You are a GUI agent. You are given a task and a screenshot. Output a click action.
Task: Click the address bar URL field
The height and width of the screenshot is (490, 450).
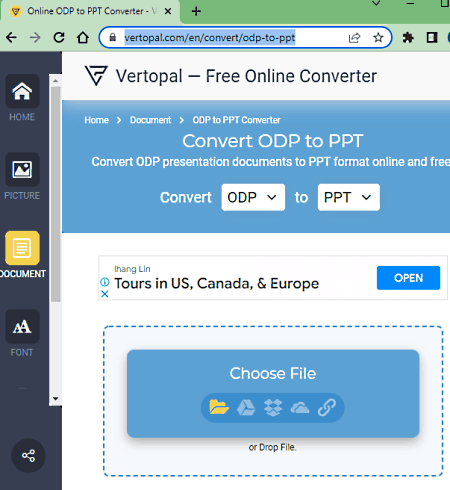click(x=210, y=37)
